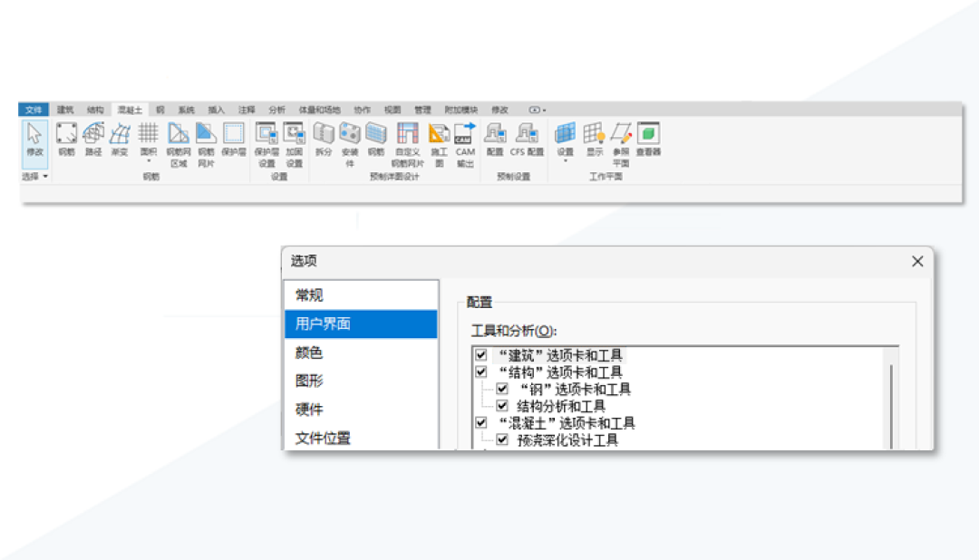This screenshot has height=560, width=979.
Task: Open 保护层设置 cover settings
Action: 267,145
